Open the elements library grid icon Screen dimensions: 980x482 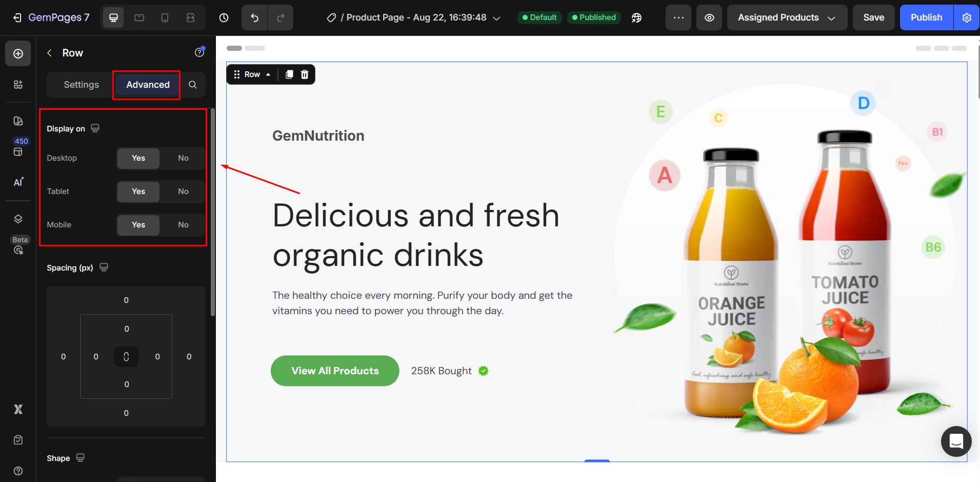pyautogui.click(x=18, y=85)
